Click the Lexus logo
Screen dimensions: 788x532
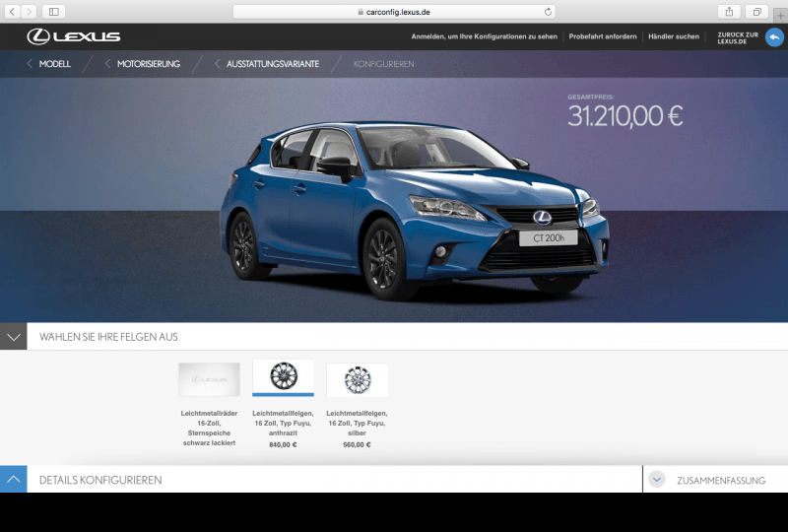[x=73, y=36]
